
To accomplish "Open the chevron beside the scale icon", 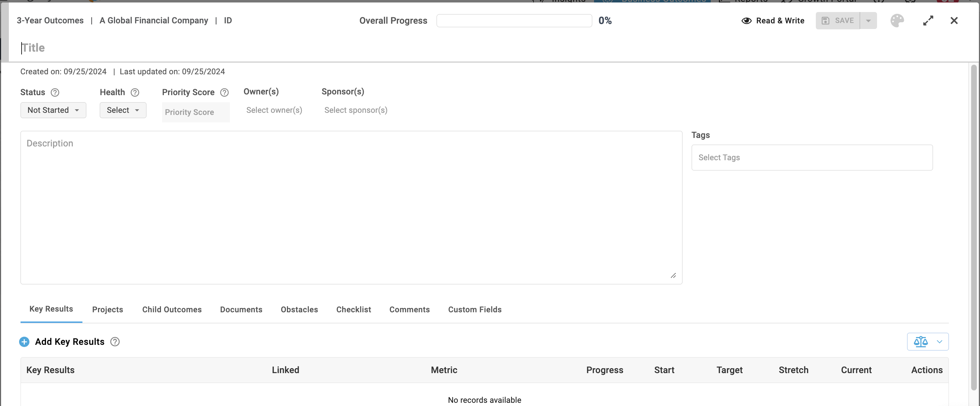I will tap(940, 342).
